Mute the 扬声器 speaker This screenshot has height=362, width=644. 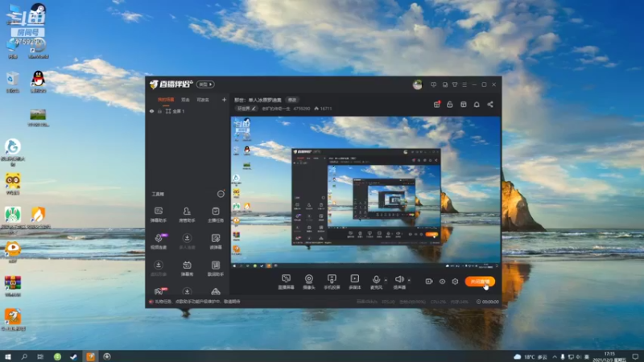point(399,282)
